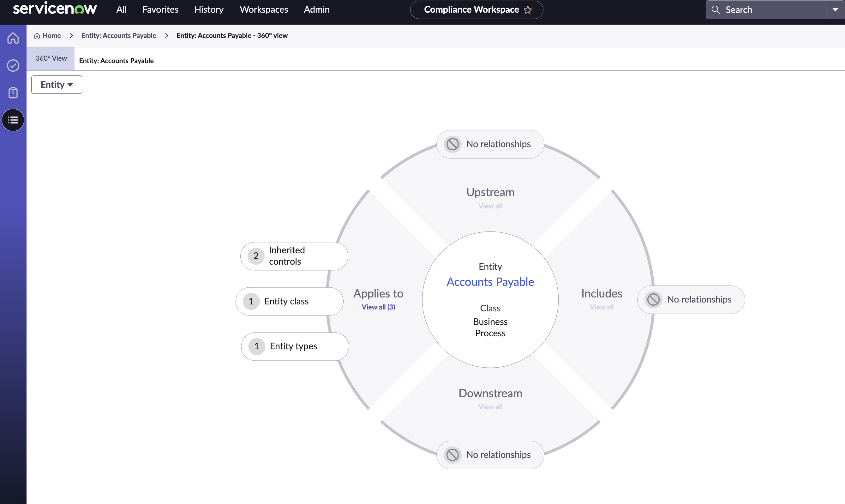This screenshot has width=845, height=504.
Task: Open the Favorites menu
Action: pos(161,9)
